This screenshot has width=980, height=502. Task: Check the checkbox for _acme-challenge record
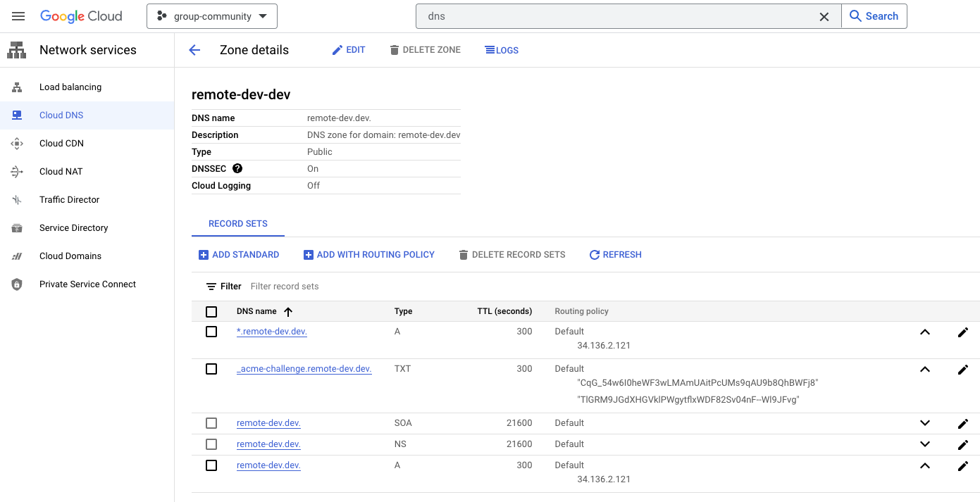point(211,368)
